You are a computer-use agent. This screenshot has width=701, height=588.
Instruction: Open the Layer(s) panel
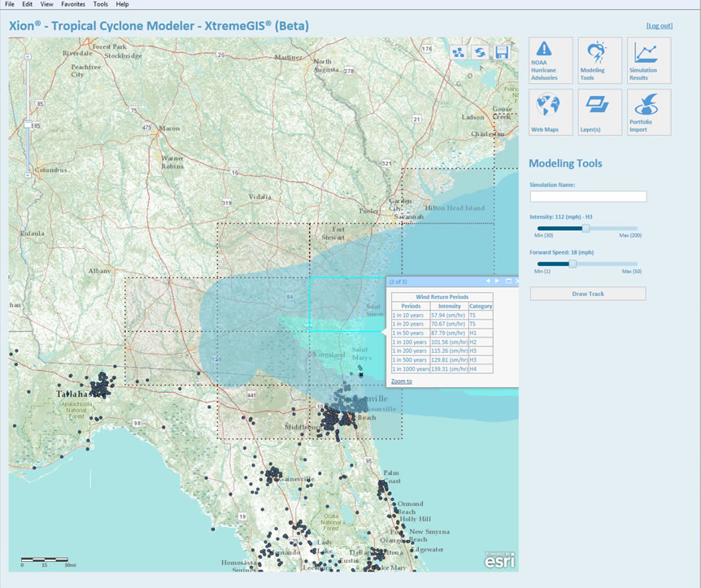point(599,111)
